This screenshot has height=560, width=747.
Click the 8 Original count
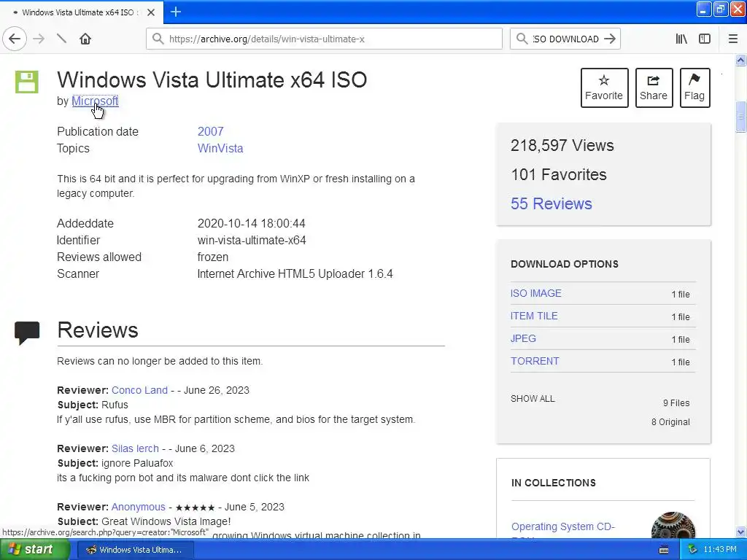[x=670, y=422]
